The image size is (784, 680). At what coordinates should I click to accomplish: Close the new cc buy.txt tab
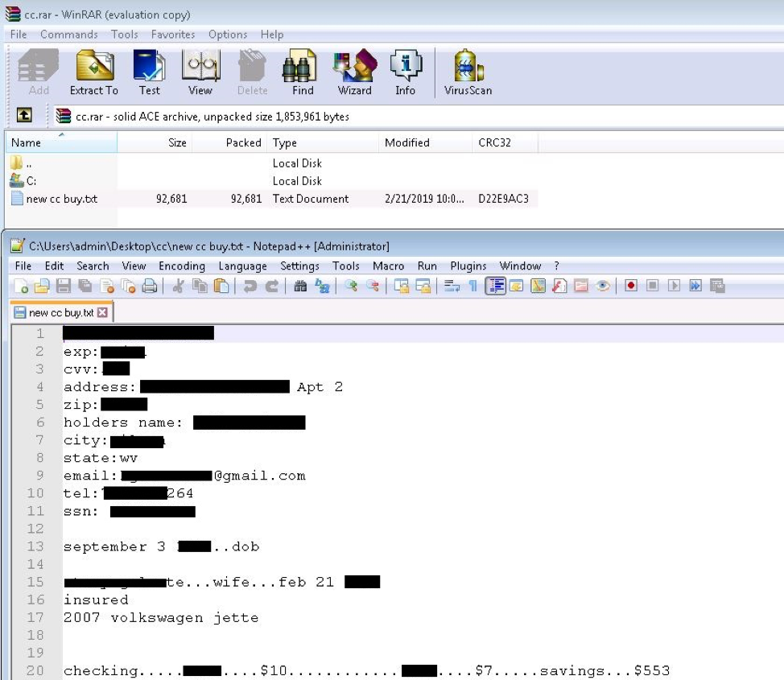click(102, 312)
